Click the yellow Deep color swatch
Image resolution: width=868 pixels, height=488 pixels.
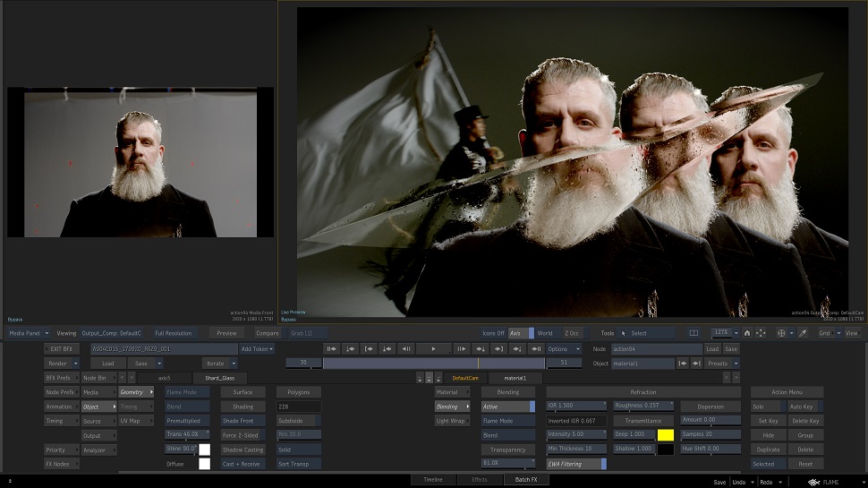(x=665, y=435)
